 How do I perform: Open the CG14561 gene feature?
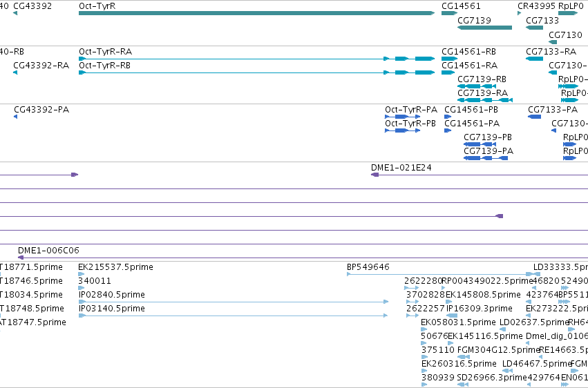pos(449,13)
